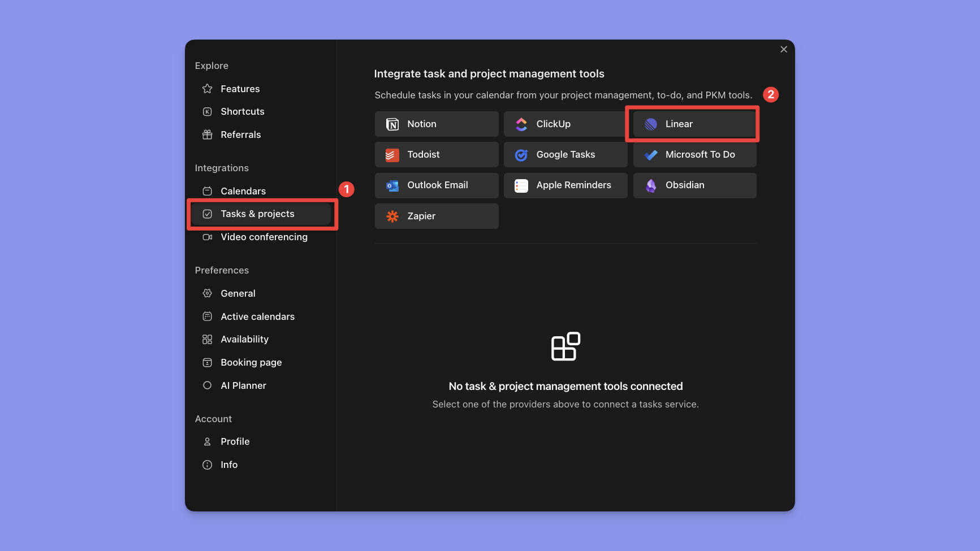980x551 pixels.
Task: Open the Profile account page
Action: click(261, 442)
